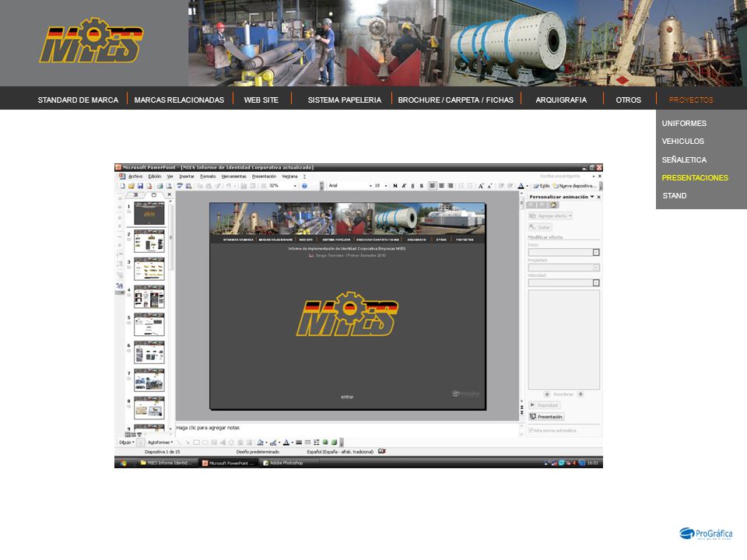Click the Rectangle shape tool in drawing toolbar
The height and width of the screenshot is (560, 747).
196,443
